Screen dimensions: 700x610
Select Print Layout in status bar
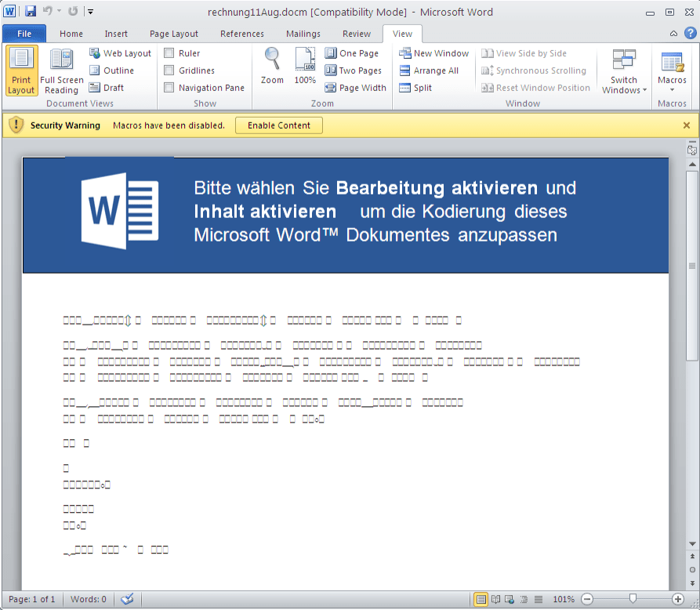click(x=481, y=599)
